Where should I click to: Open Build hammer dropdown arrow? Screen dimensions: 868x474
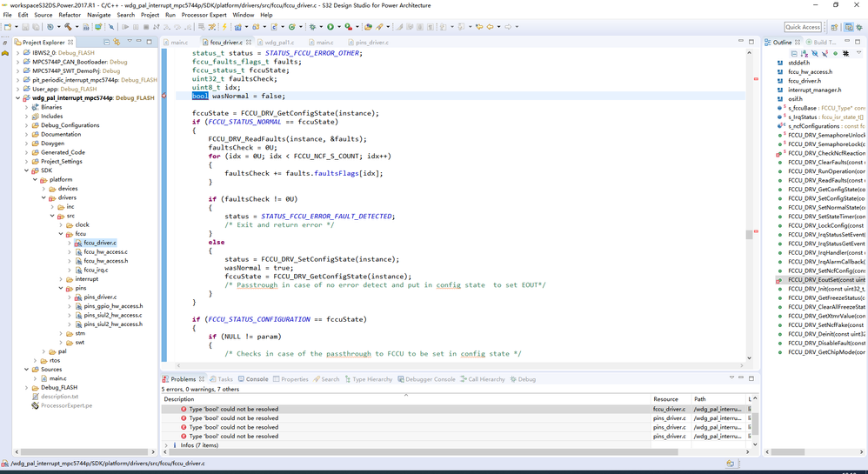[77, 27]
